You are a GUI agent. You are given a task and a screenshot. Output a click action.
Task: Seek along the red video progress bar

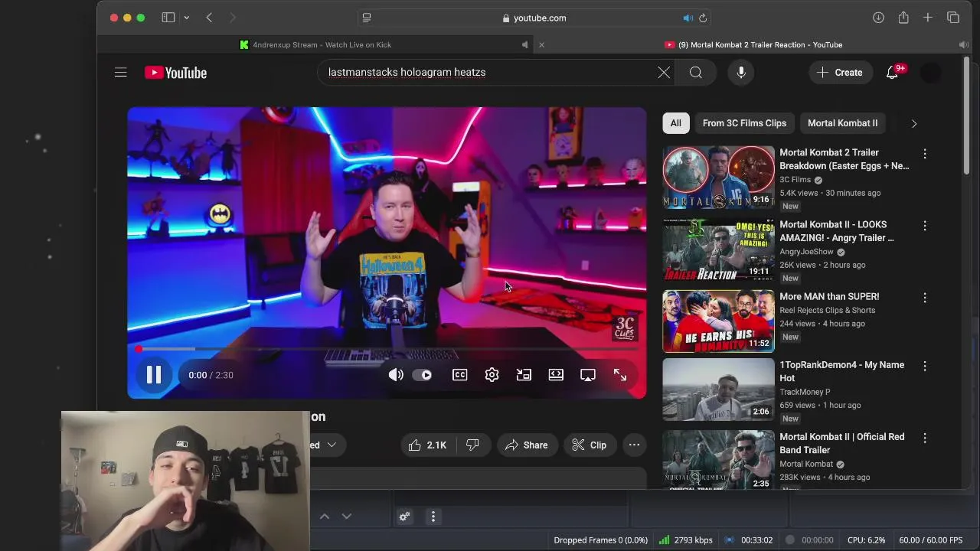coord(387,349)
